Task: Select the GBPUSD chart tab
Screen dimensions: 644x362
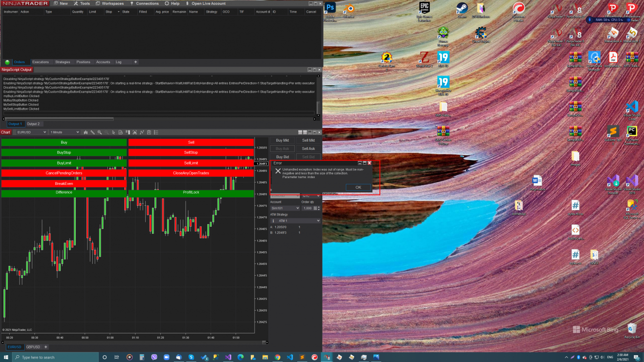Action: pos(33,347)
